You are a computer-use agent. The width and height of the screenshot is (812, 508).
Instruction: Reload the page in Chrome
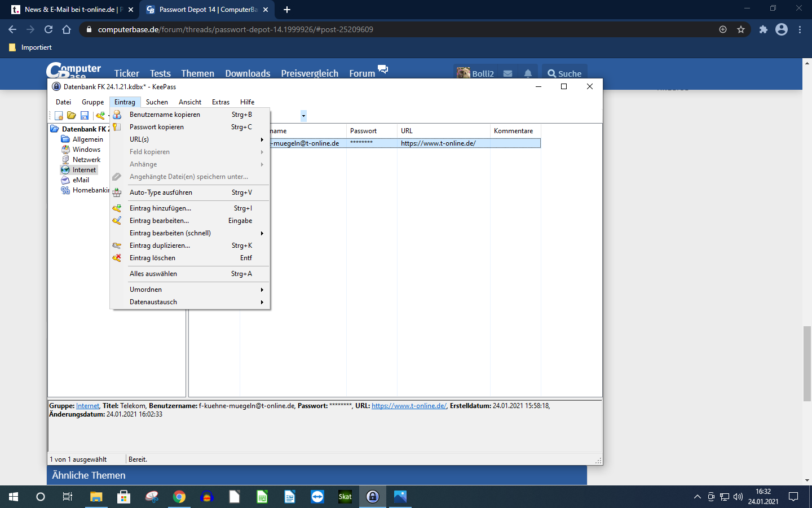pyautogui.click(x=48, y=29)
